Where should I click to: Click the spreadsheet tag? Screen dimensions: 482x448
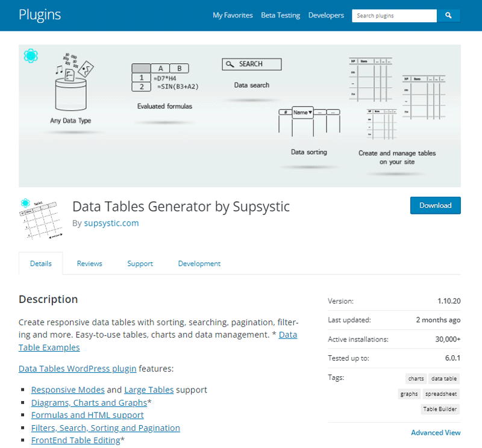pyautogui.click(x=441, y=394)
